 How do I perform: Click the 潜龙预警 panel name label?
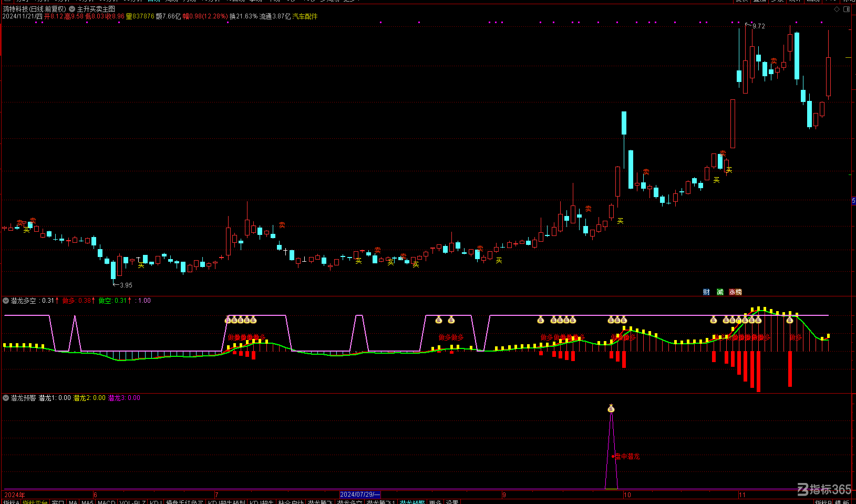(24, 398)
